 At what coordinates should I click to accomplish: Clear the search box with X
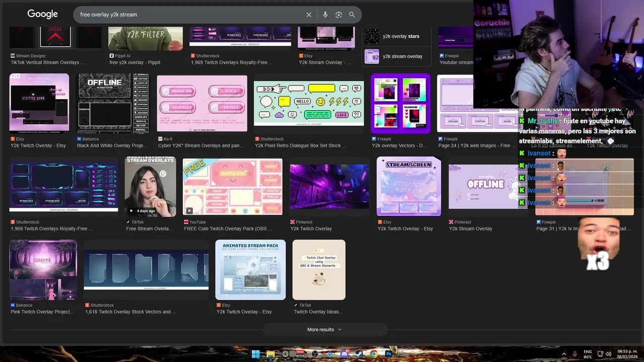click(309, 15)
